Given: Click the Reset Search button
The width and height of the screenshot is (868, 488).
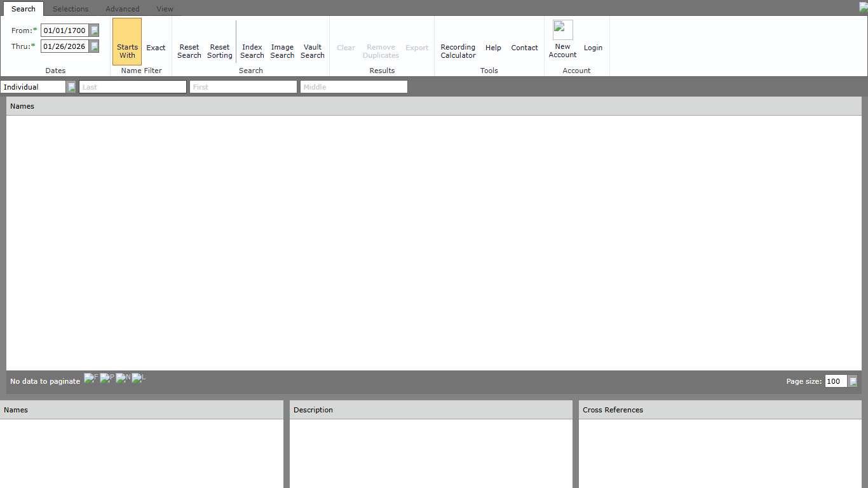Looking at the screenshot, I should pos(189,51).
